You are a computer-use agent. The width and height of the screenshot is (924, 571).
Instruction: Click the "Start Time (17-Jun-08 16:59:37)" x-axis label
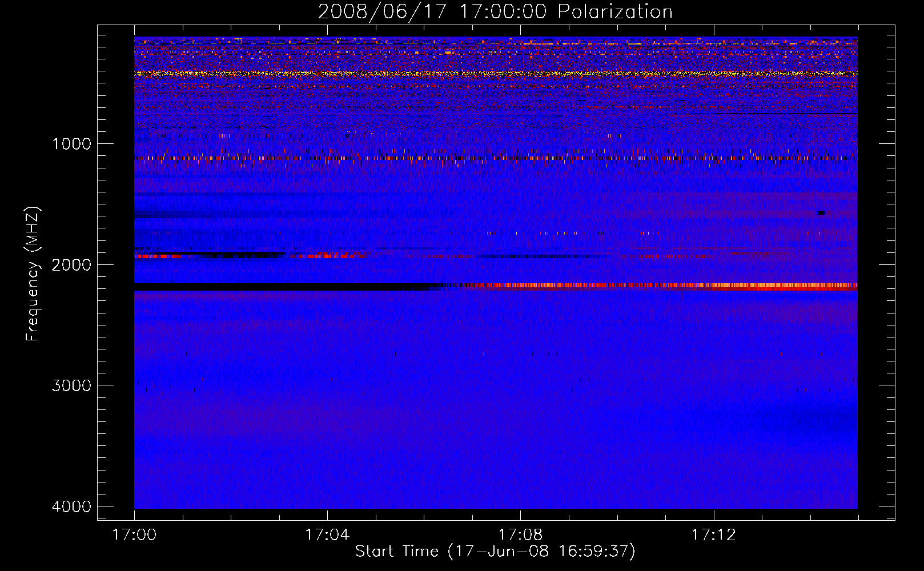coord(495,552)
